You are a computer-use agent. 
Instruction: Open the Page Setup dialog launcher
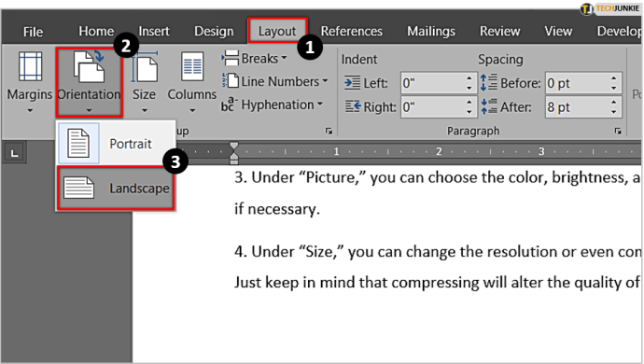329,131
